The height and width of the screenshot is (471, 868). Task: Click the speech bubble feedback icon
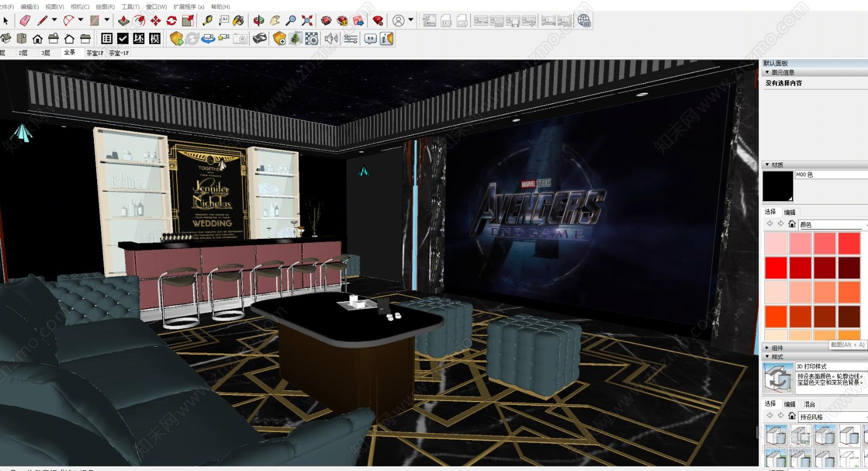tap(371, 39)
